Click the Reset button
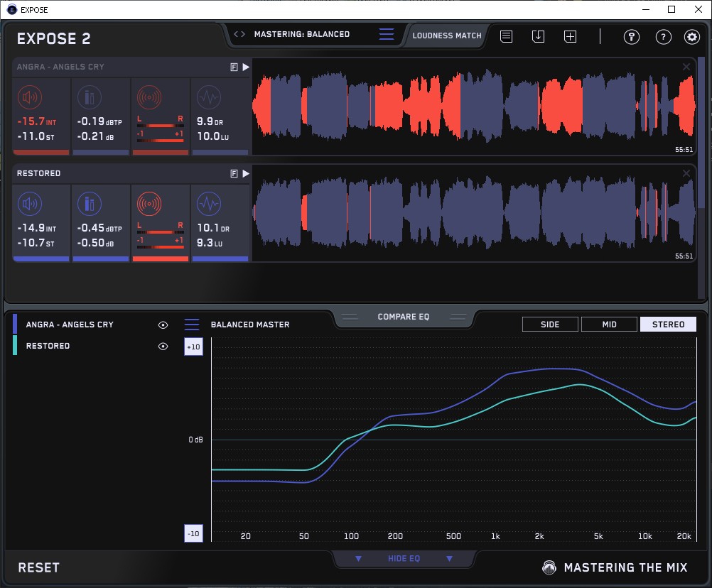Image resolution: width=712 pixels, height=588 pixels. [x=39, y=567]
